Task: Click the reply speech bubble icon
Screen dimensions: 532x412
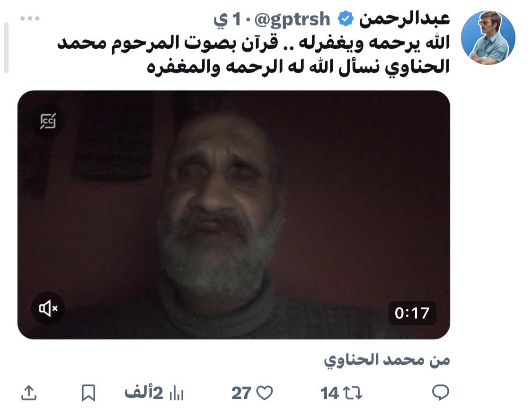Action: pyautogui.click(x=440, y=393)
